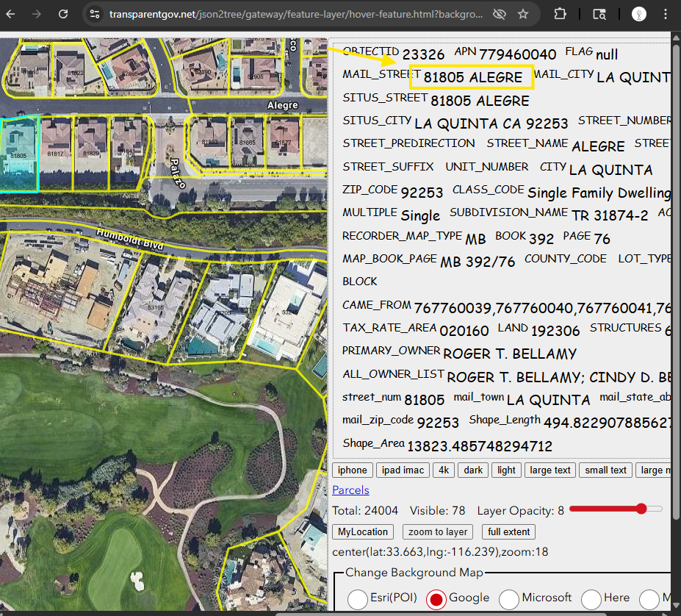The image size is (681, 616).
Task: Open the browser extensions puzzle icon
Action: click(561, 14)
